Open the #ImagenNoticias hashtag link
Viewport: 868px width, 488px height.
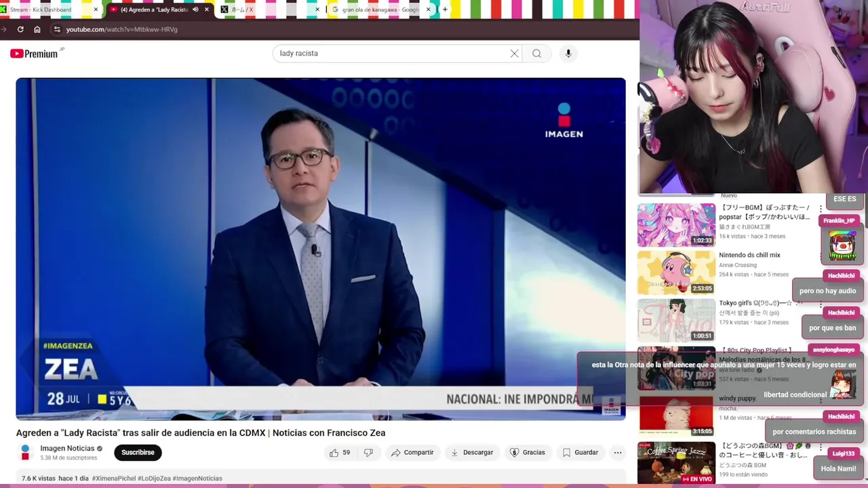tap(197, 479)
